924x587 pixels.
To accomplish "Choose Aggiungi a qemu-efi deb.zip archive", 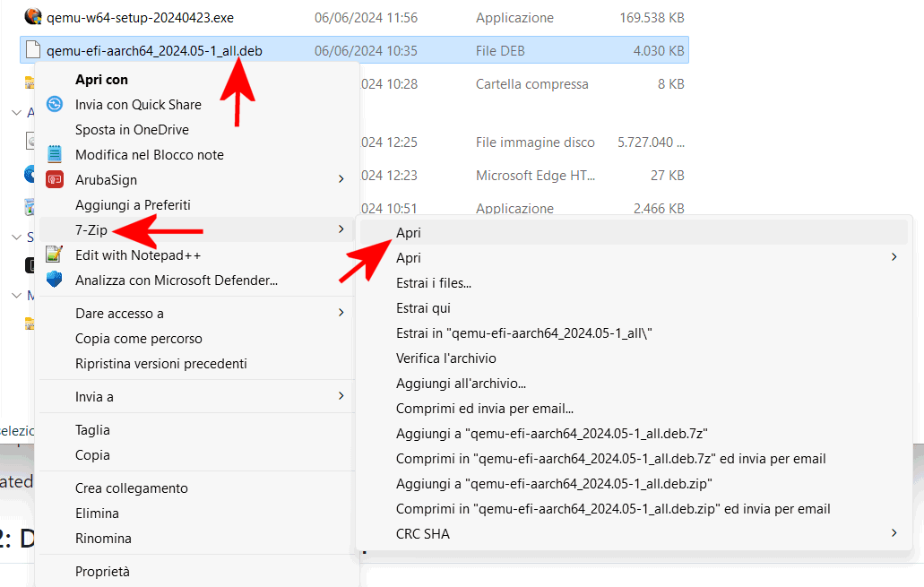I will [554, 484].
